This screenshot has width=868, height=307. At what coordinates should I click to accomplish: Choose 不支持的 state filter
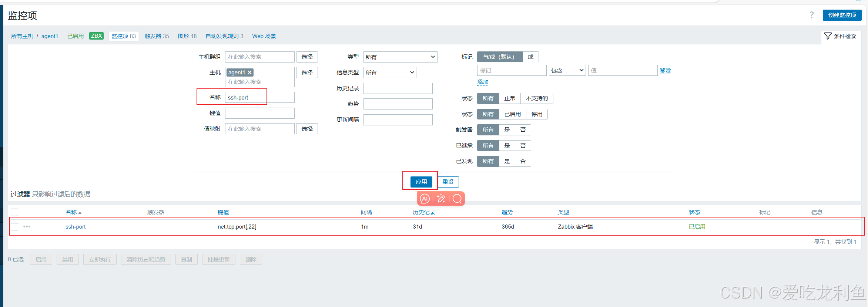point(537,98)
